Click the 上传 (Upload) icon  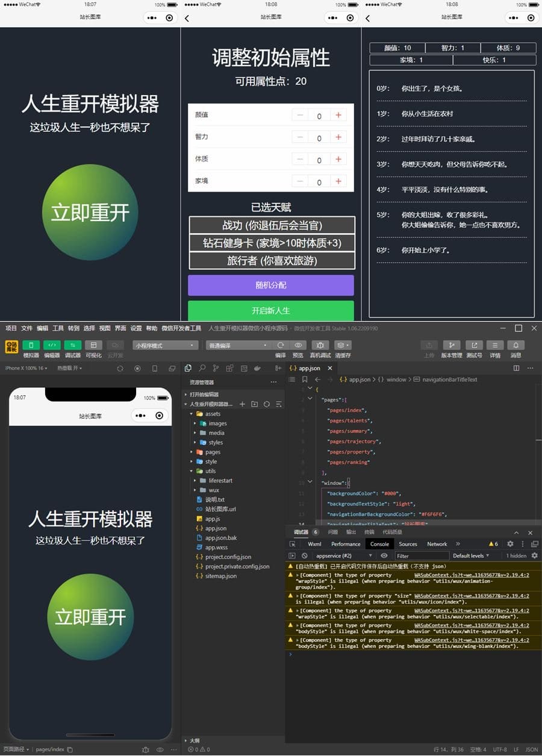point(428,345)
